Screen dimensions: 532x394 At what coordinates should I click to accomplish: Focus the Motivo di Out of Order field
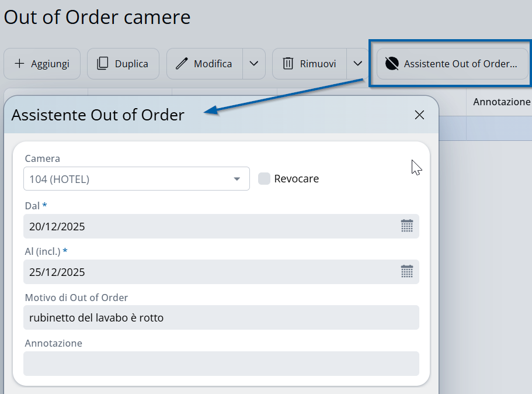click(x=221, y=318)
